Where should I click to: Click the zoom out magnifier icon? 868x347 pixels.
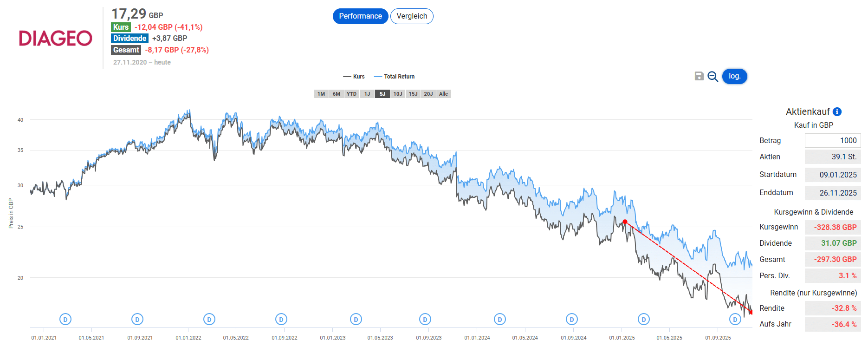tap(713, 77)
